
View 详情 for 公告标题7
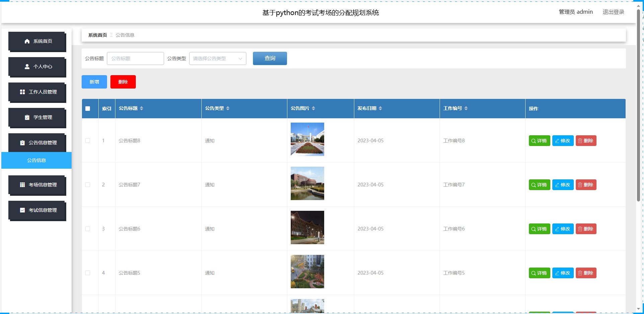tap(539, 185)
